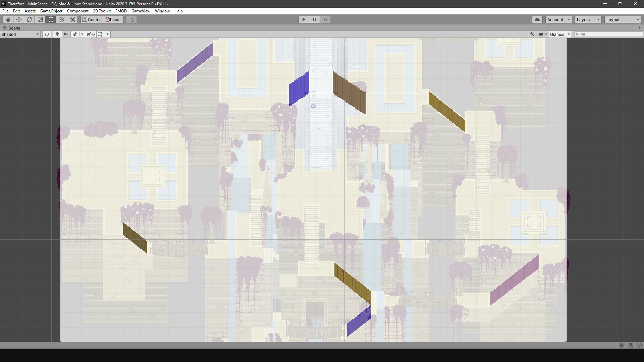The height and width of the screenshot is (362, 644).
Task: Open custom editor tools
Action: [72, 19]
